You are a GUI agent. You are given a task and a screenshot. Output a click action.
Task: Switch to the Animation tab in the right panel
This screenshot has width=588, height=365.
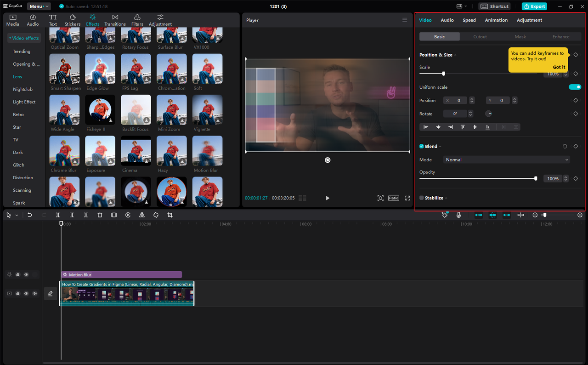(496, 20)
